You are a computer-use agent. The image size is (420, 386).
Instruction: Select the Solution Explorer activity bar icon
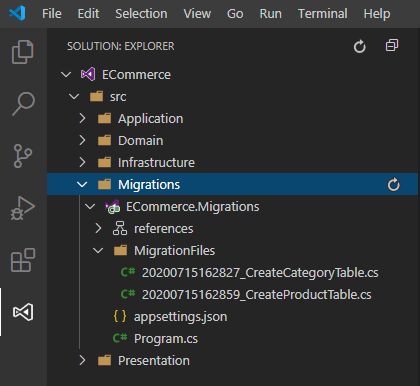tap(23, 312)
